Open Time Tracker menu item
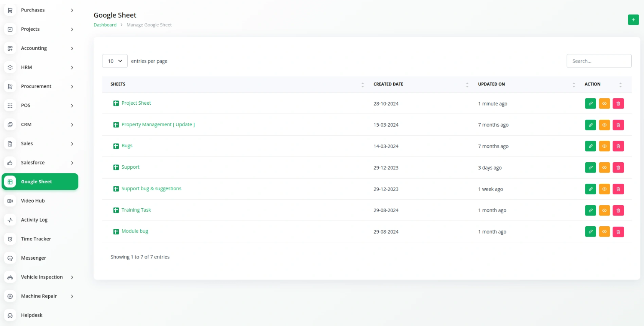Viewport: 644px width, 326px height. (36, 239)
